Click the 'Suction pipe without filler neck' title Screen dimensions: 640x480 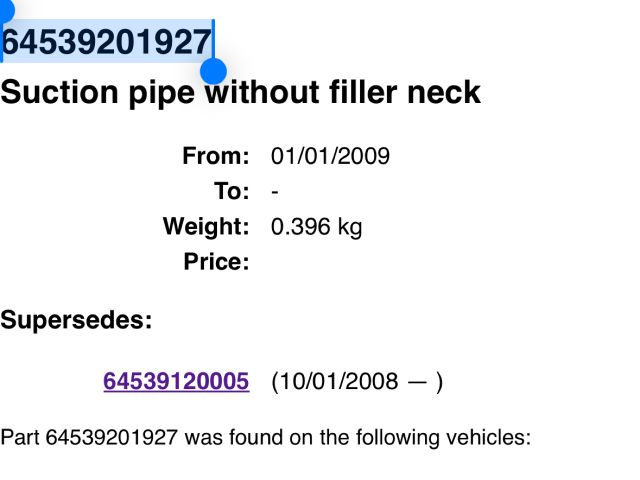tap(240, 93)
